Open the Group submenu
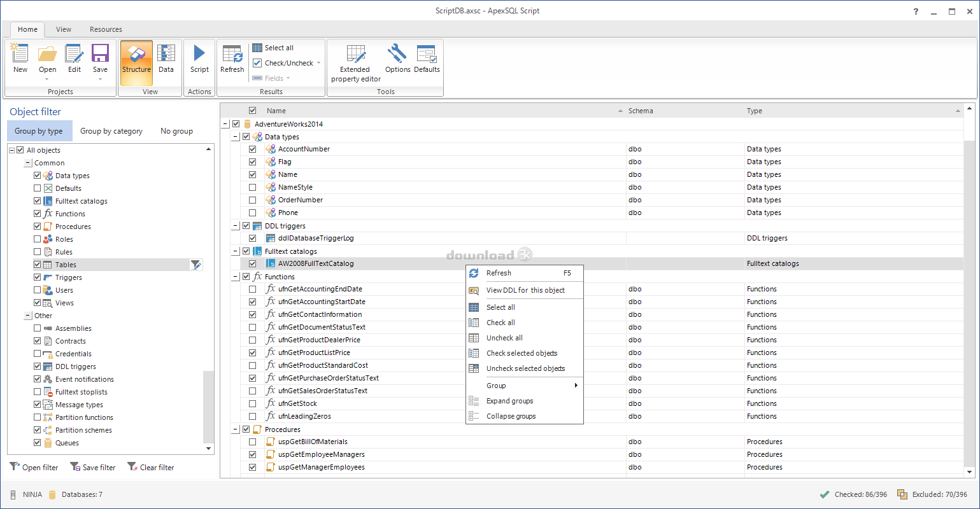The height and width of the screenshot is (509, 980). pos(525,386)
